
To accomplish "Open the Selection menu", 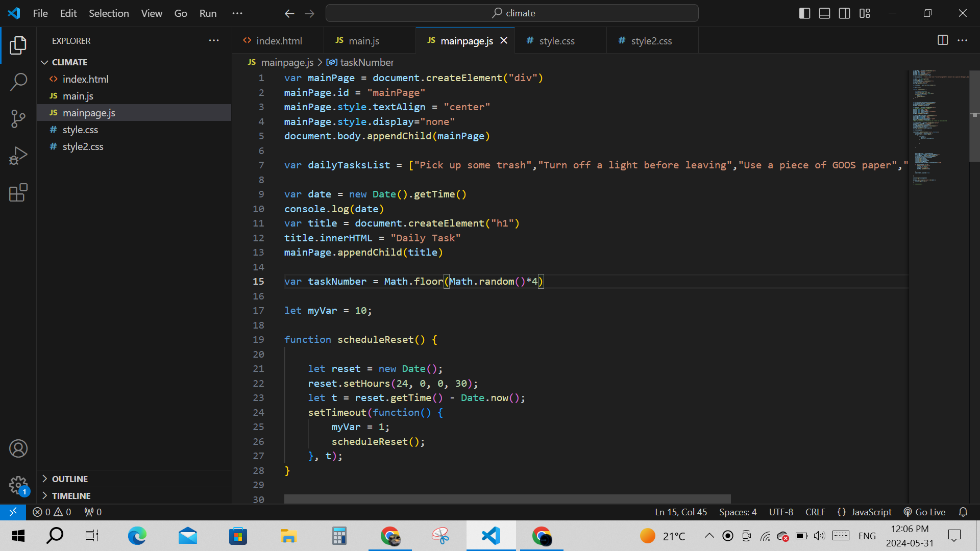I will coord(109,13).
